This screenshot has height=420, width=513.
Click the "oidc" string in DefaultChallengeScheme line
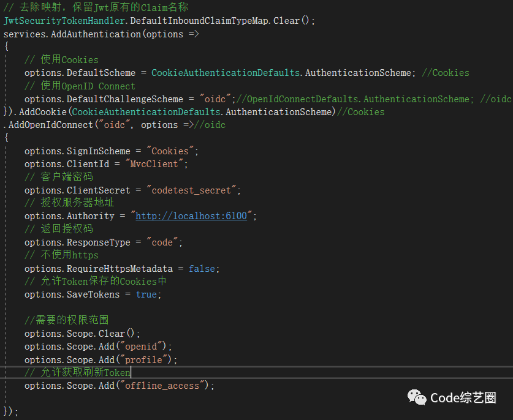pyautogui.click(x=215, y=99)
